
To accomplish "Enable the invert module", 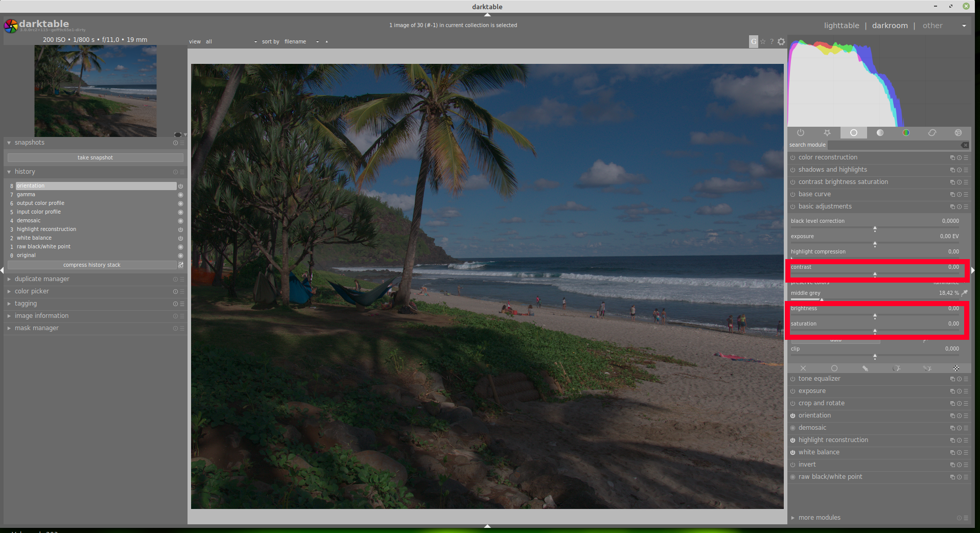I will pos(793,465).
